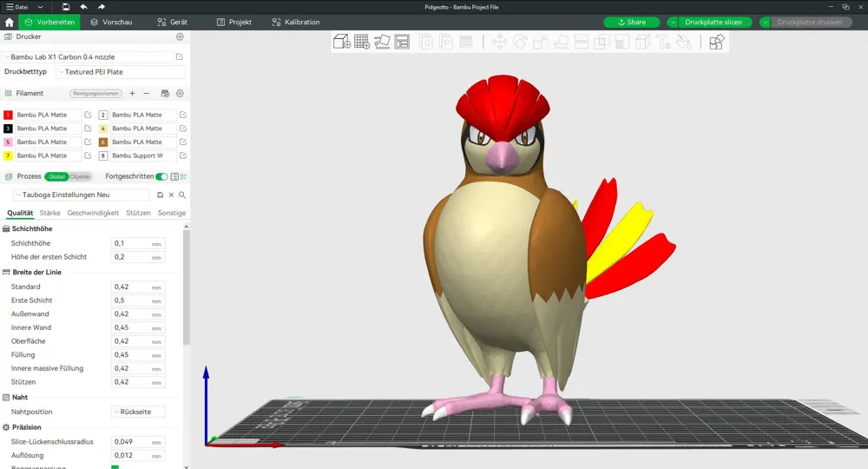Open filament 2 Bambu PLA Matte dropdown

point(143,115)
